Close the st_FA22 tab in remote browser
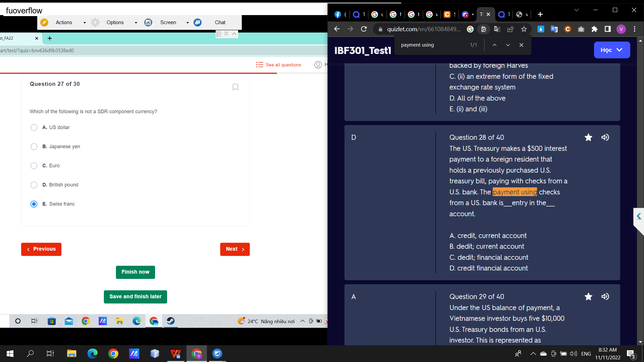Image resolution: width=644 pixels, height=362 pixels. coord(37,38)
